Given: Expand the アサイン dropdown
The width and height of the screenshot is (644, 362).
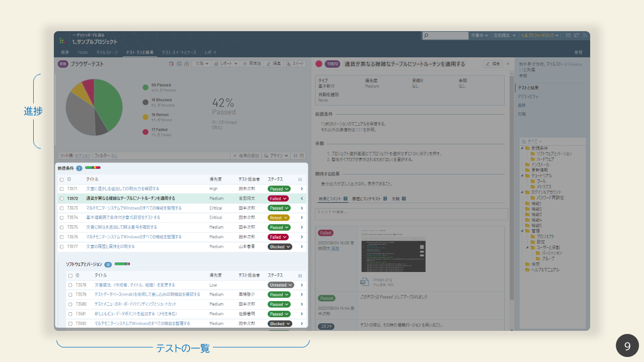Looking at the screenshot, I should pyautogui.click(x=275, y=156).
